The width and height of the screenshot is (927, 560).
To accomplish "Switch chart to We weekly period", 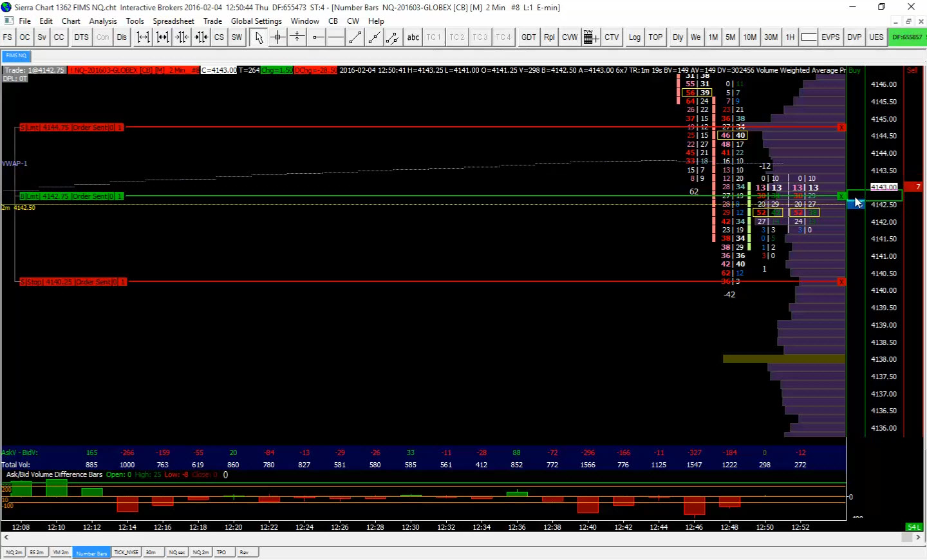I will coord(696,37).
